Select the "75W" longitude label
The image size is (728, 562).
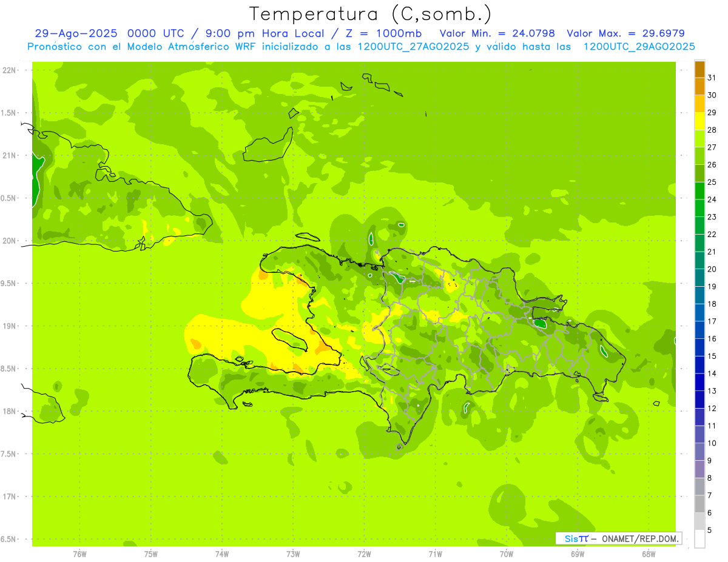(x=150, y=554)
